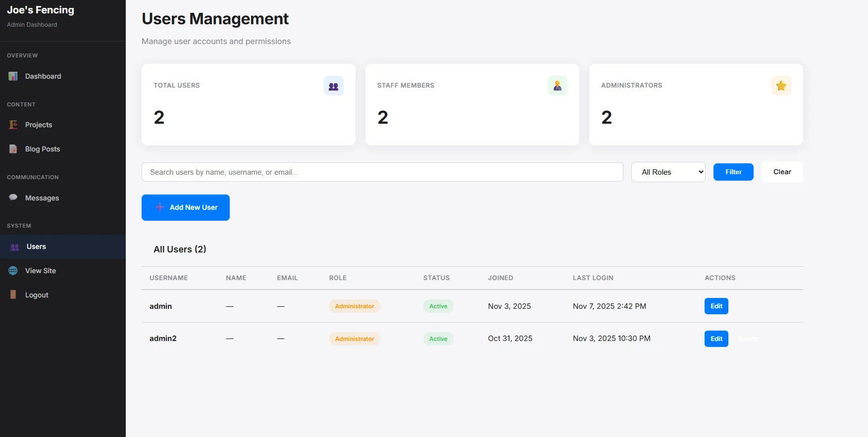Viewport: 868px width, 437px height.
Task: Click the View Site globe icon
Action: pyautogui.click(x=13, y=271)
